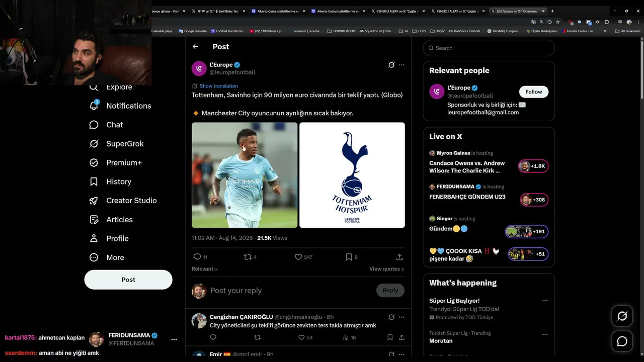Open the Chat bubble icon in sidebar
The image size is (644, 362).
pyautogui.click(x=94, y=125)
